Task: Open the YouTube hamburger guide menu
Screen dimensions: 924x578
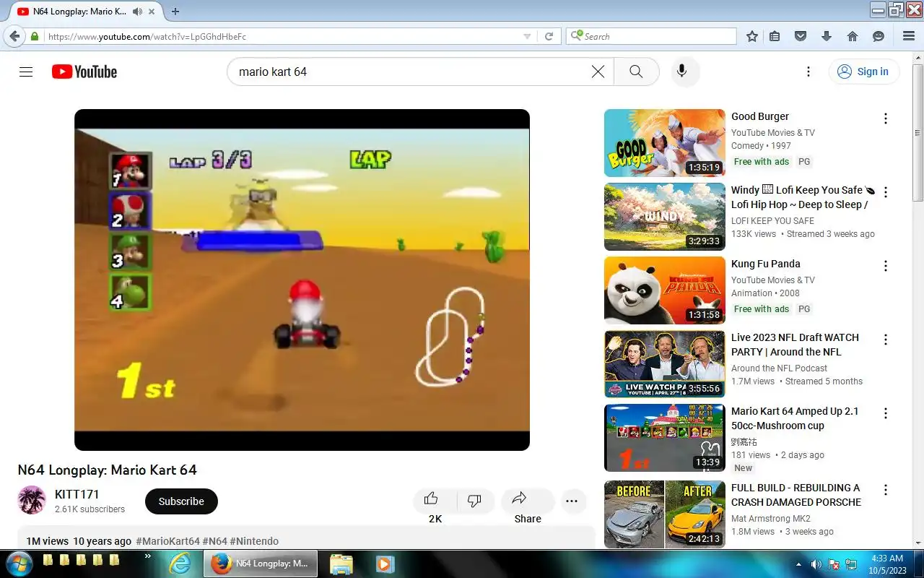Action: pos(26,72)
